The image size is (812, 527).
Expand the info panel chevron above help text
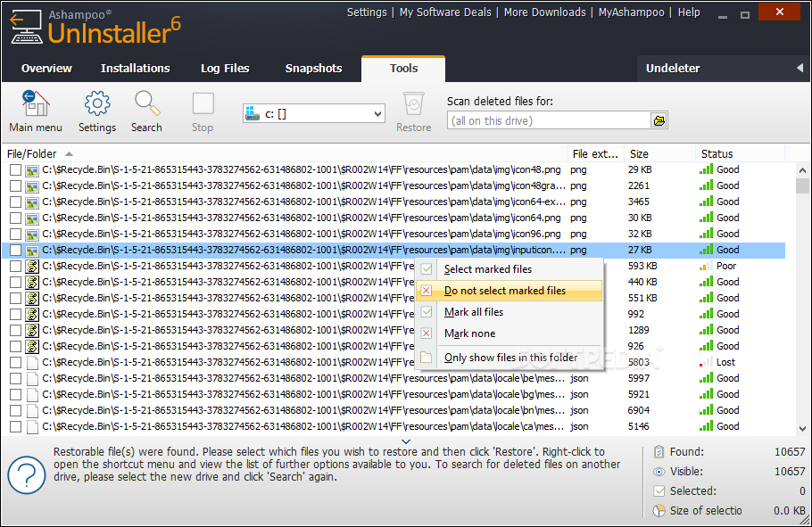click(406, 441)
